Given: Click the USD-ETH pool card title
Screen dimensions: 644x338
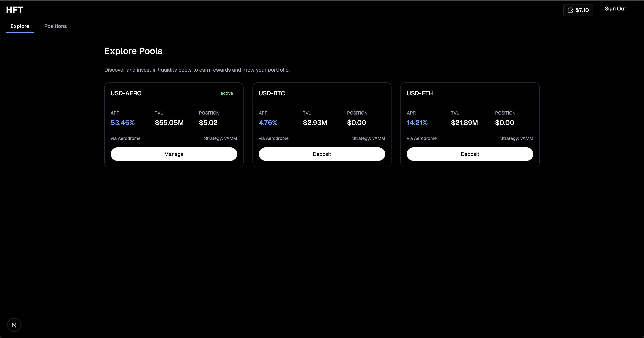Looking at the screenshot, I should (419, 93).
